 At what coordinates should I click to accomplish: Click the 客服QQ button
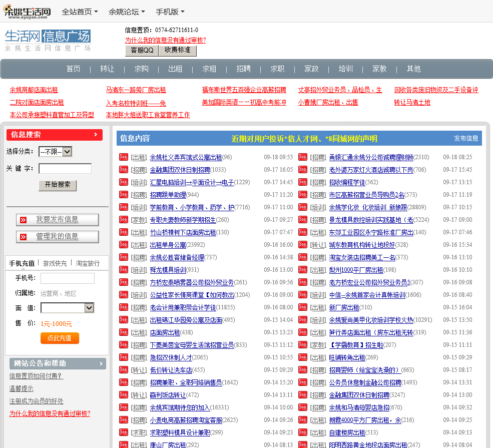coord(142,50)
